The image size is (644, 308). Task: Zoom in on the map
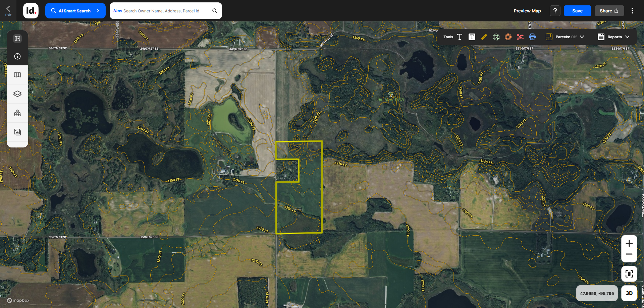(x=629, y=243)
